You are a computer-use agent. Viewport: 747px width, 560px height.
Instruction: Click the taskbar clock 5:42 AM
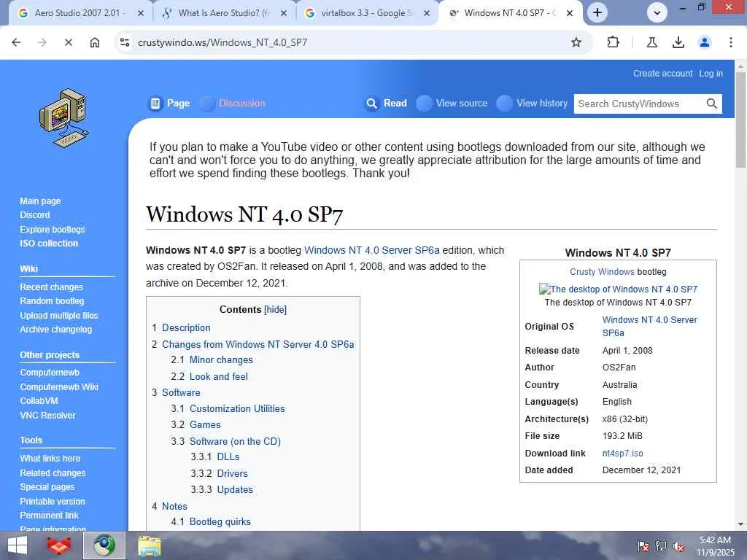click(715, 540)
